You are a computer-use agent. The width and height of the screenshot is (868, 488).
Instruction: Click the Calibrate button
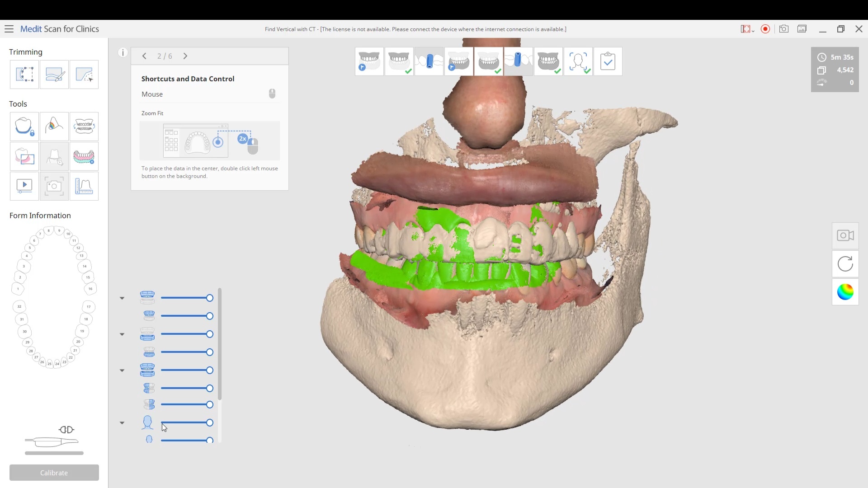click(54, 473)
